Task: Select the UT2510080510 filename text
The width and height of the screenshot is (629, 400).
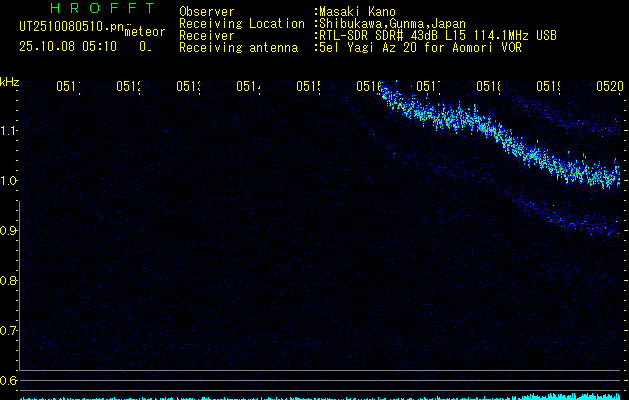Action: point(72,27)
